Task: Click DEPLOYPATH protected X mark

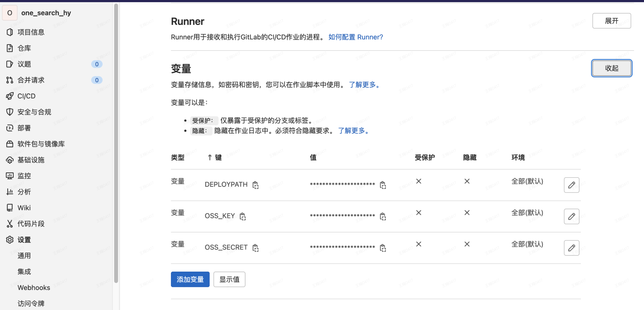Action: [x=419, y=181]
